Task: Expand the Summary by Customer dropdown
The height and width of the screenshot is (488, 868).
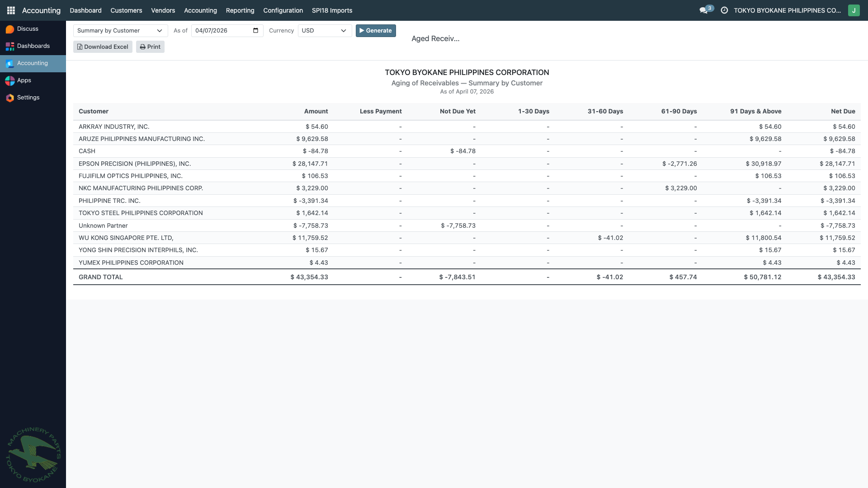Action: [120, 30]
